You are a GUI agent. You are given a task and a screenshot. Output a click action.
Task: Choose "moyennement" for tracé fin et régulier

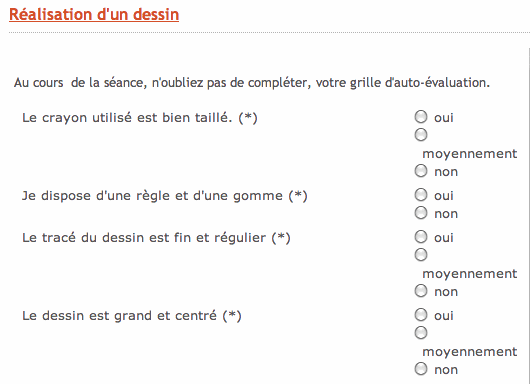tap(421, 255)
